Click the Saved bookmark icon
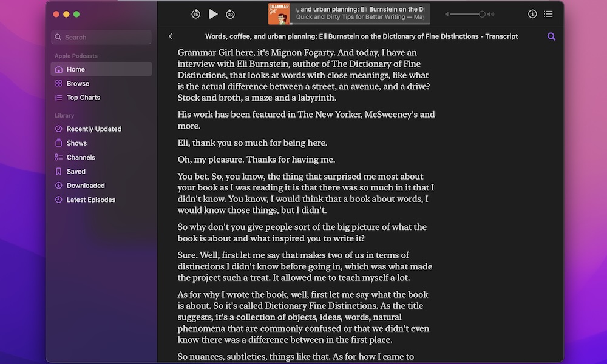Image resolution: width=607 pixels, height=364 pixels. (x=58, y=172)
